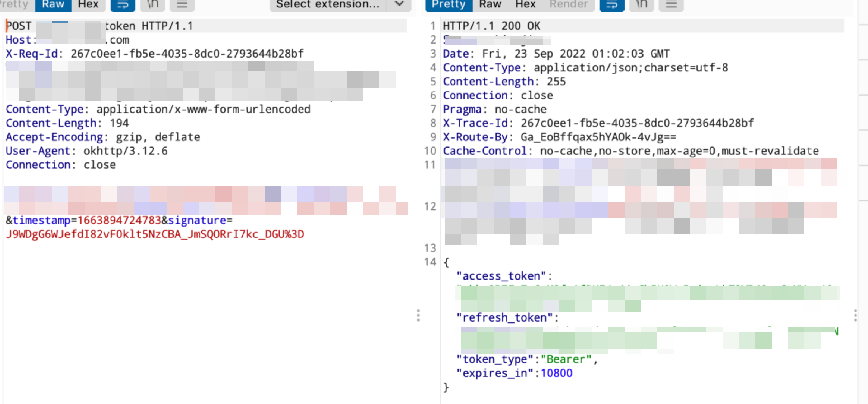This screenshot has height=404, width=868.
Task: Toggle word wrap icon in request panel
Action: pyautogui.click(x=123, y=4)
